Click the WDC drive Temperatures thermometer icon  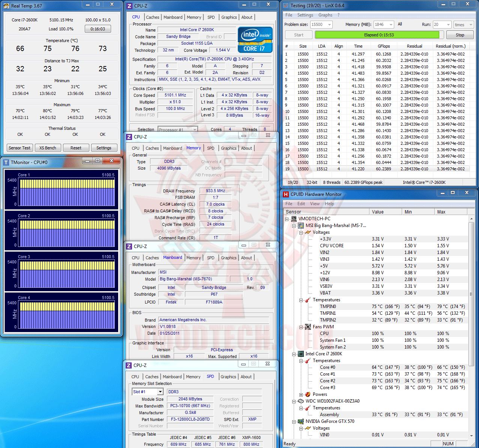pyautogui.click(x=308, y=408)
